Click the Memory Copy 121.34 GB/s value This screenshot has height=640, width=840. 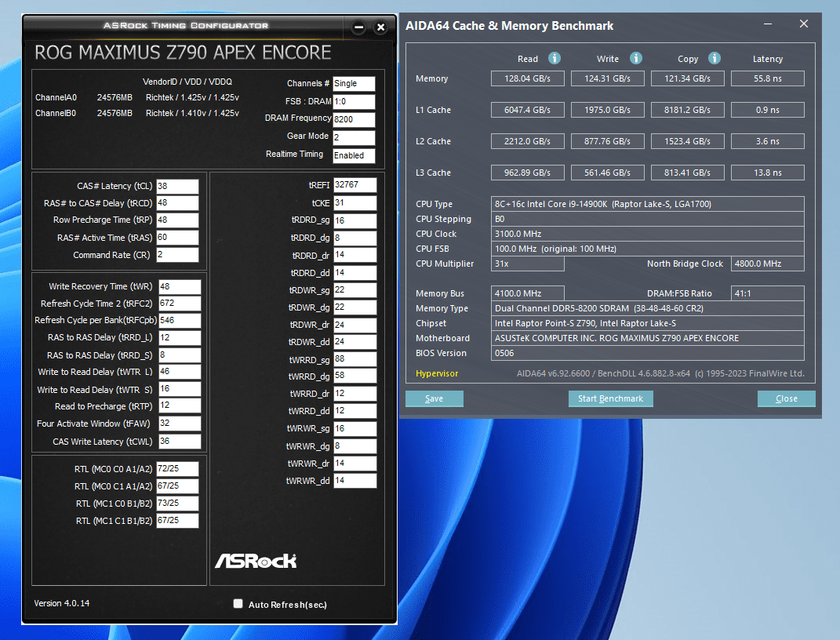688,78
